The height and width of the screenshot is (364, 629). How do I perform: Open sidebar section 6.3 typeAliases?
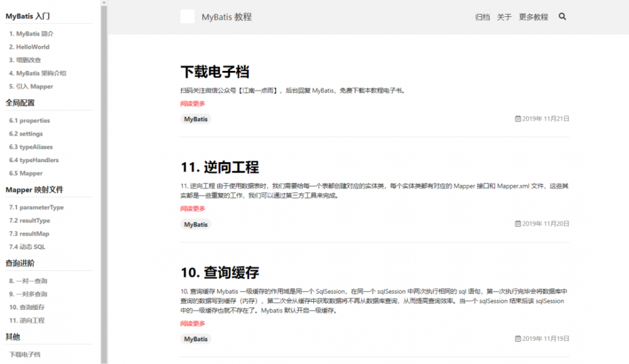tap(31, 147)
